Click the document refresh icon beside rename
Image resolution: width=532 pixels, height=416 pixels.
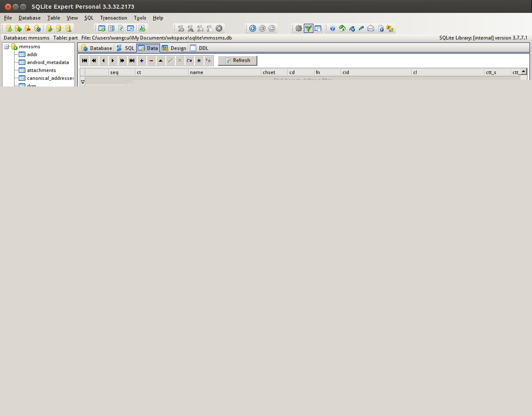click(121, 28)
